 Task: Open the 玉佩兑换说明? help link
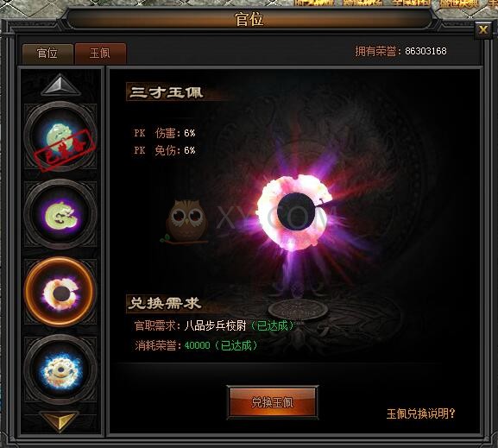coord(421,413)
